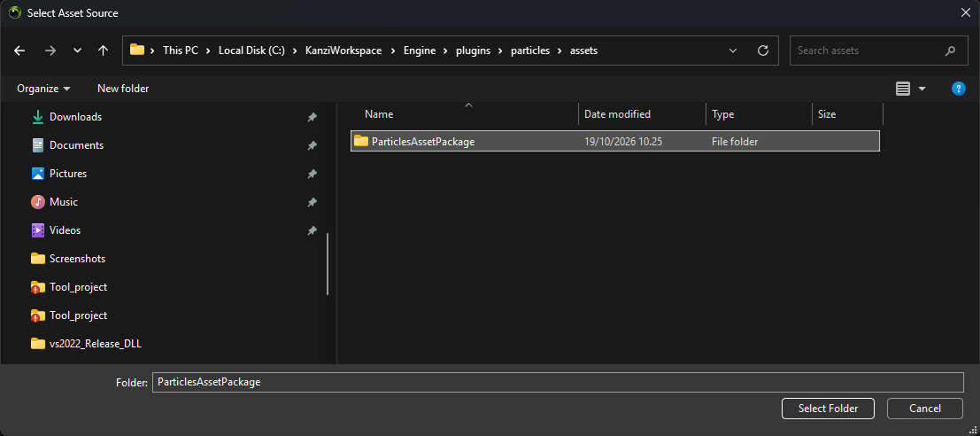Click folder icon at address bar start

point(137,50)
